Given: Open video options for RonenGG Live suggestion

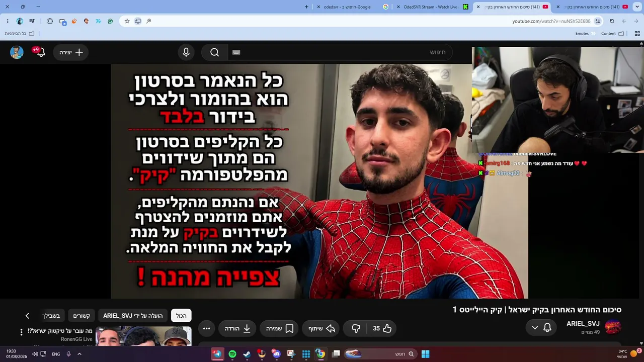Looking at the screenshot, I should click(21, 332).
